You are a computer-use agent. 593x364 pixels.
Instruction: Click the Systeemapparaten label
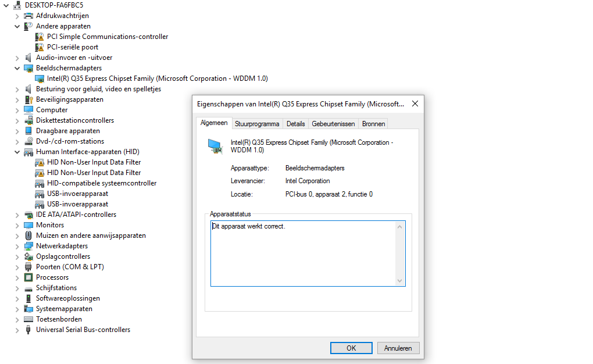(x=64, y=309)
